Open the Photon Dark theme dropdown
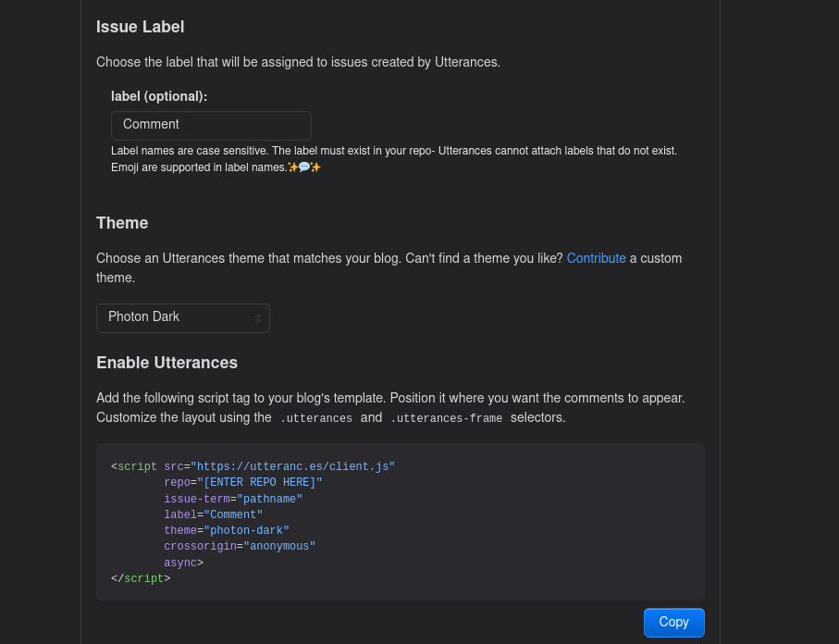Viewport: 839px width, 644px height. pos(183,318)
